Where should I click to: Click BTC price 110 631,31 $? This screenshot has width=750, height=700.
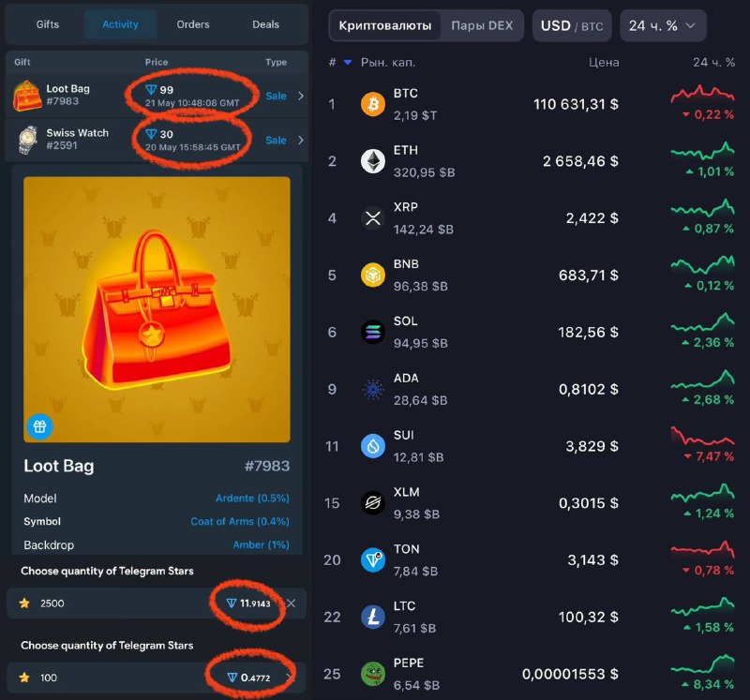tap(576, 104)
